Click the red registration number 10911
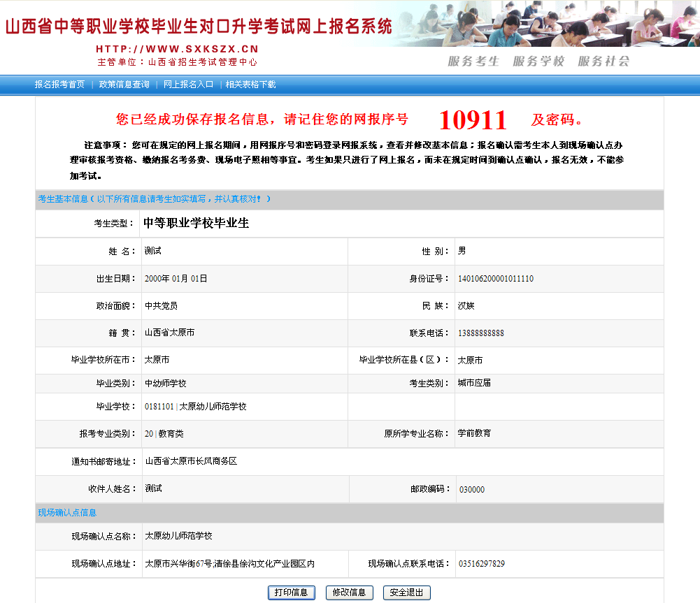The height and width of the screenshot is (603, 700). point(472,120)
